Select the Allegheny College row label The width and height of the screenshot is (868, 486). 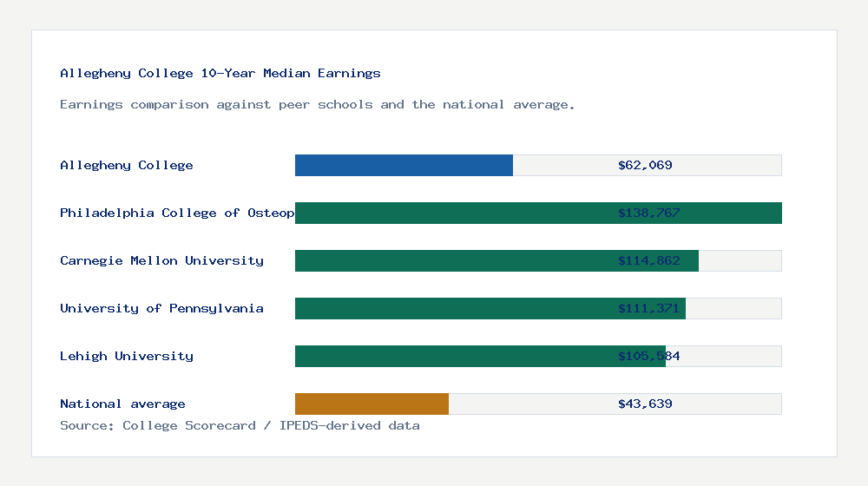tap(127, 166)
